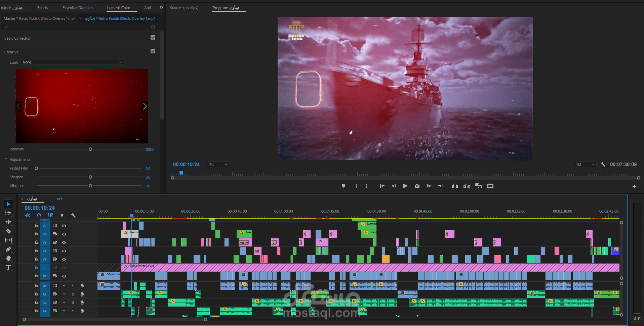Open master clip dropdown chevron
Screen dimensions: 644x326
click(x=80, y=18)
